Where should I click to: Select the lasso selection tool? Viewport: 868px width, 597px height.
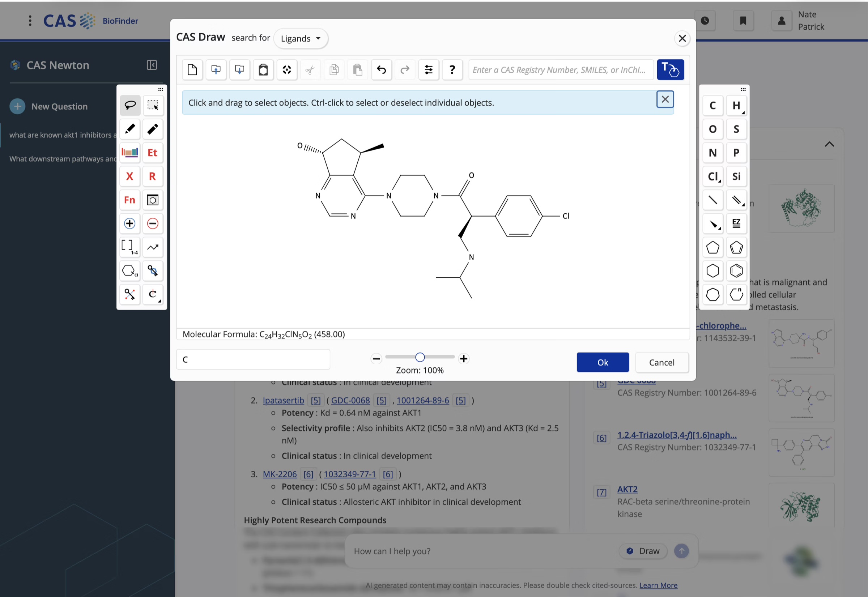tap(130, 105)
